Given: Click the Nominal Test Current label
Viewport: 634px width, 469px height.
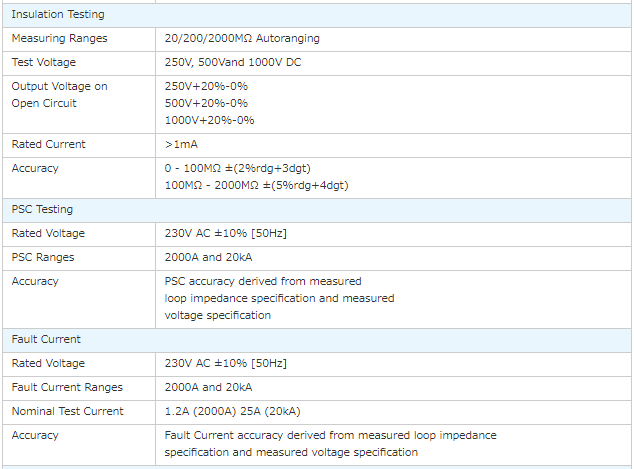Looking at the screenshot, I should click(67, 411).
